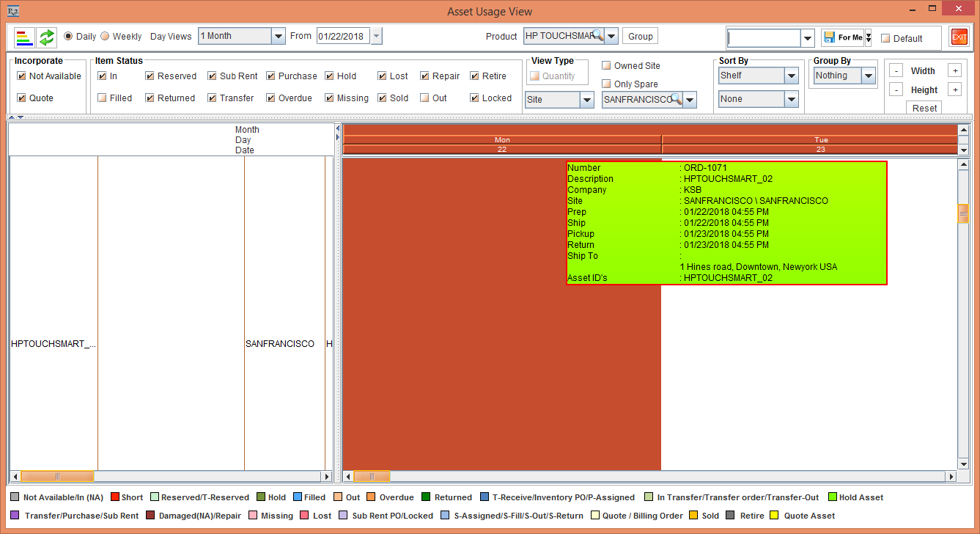
Task: Click the Tue day column header
Action: tap(820, 139)
